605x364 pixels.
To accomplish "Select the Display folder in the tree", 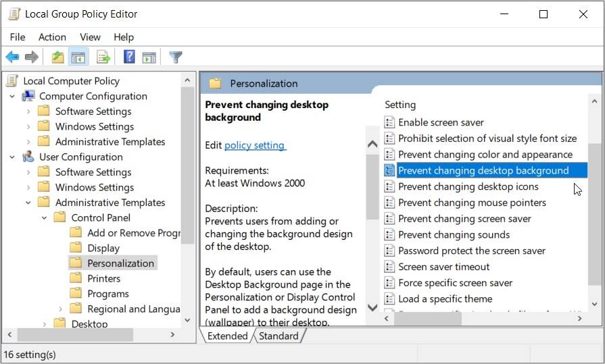I will (x=103, y=249).
